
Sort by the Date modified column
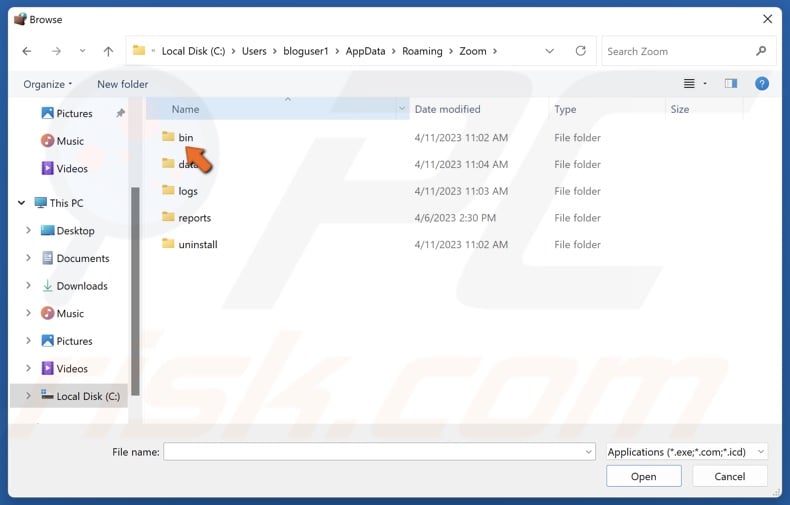tap(447, 109)
